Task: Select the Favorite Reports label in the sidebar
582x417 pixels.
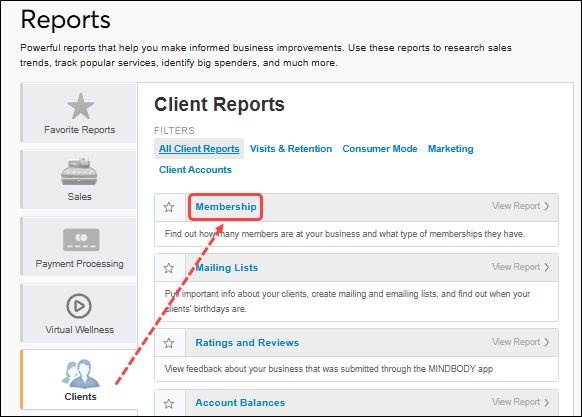Action: click(x=80, y=130)
